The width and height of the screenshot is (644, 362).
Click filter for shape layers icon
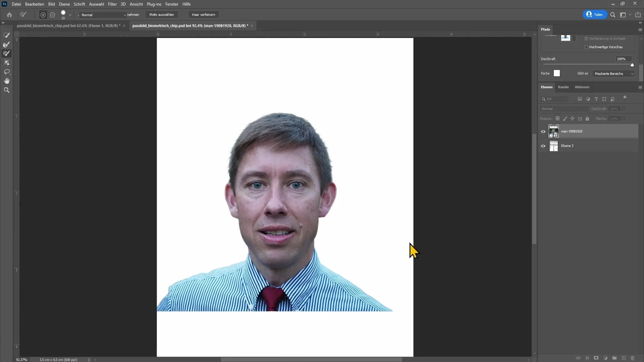[604, 99]
